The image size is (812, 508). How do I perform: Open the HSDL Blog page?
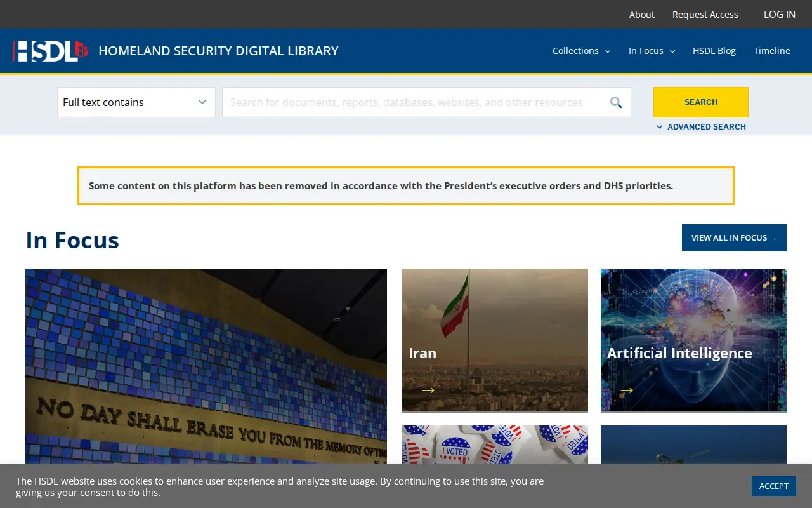tap(714, 51)
